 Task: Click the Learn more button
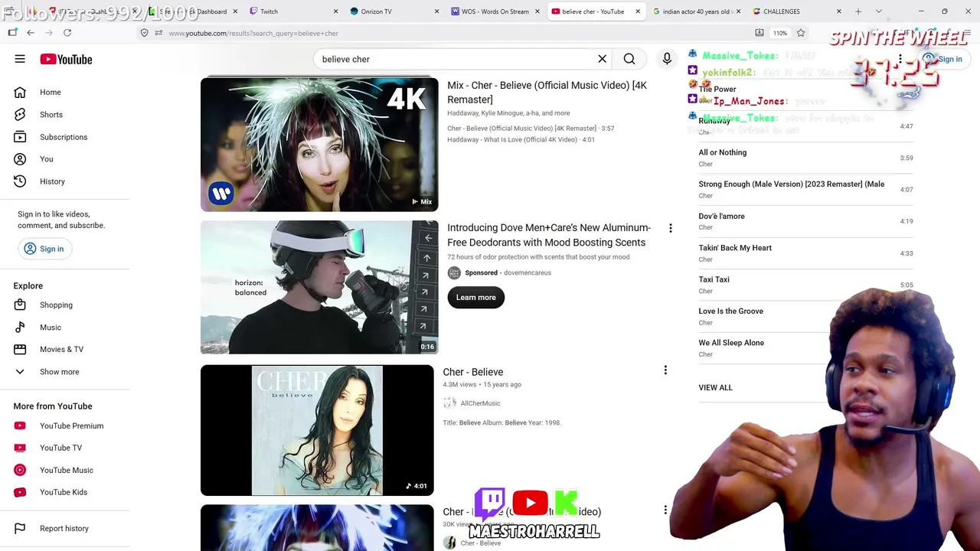[x=476, y=298]
